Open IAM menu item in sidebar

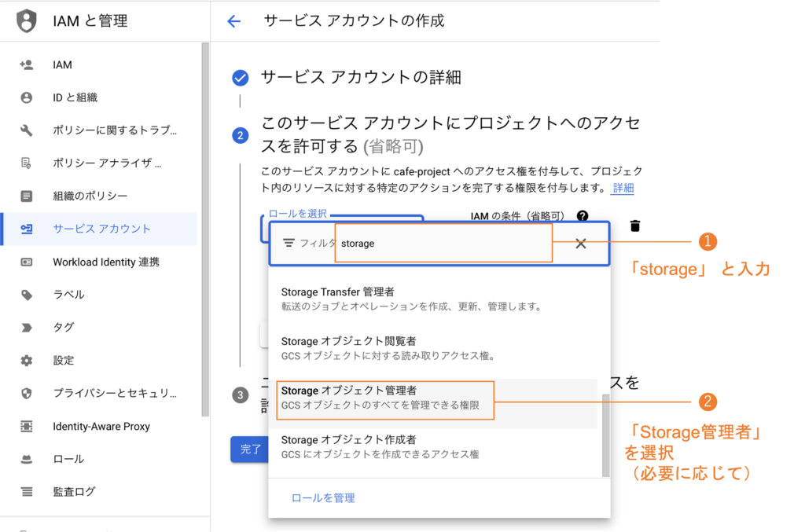[x=98, y=64]
